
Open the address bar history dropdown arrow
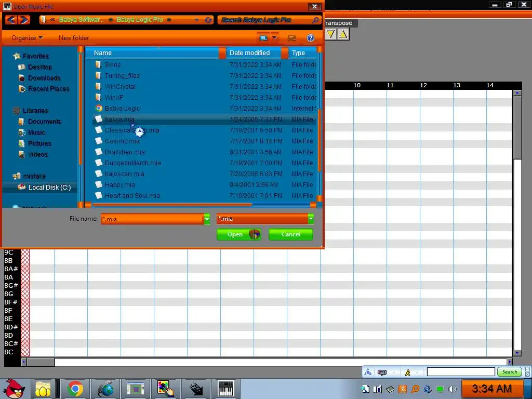click(197, 20)
